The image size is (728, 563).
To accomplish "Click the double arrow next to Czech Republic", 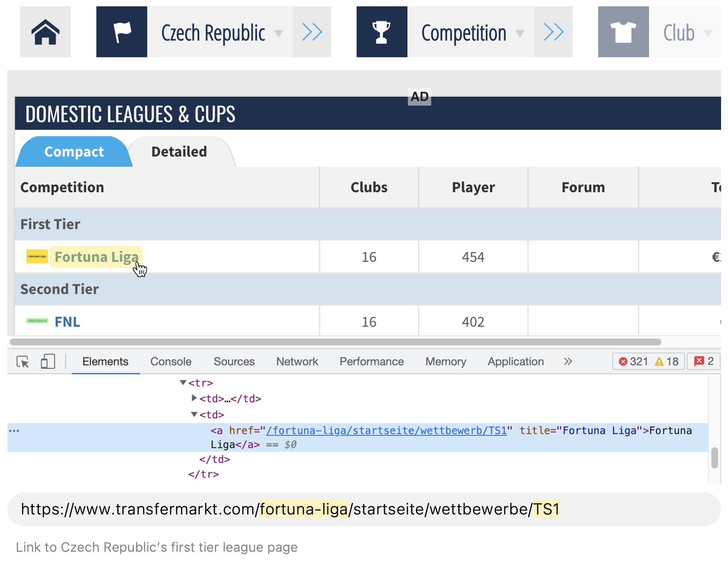I will [312, 32].
